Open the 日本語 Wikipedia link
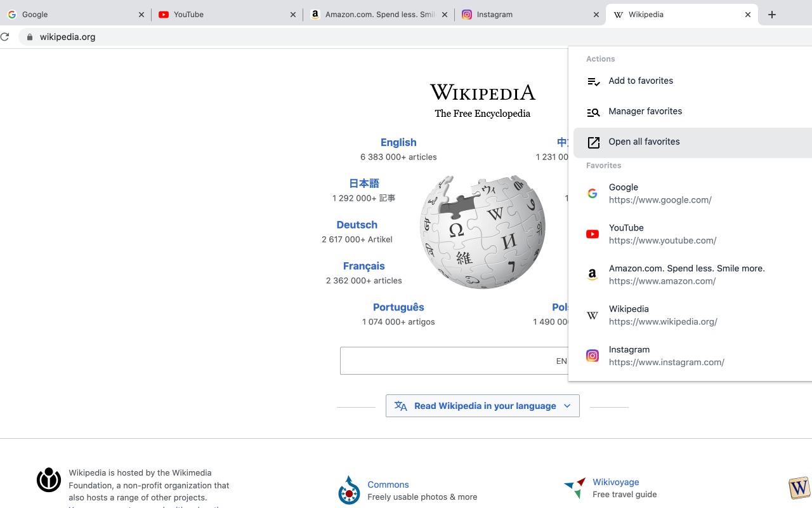This screenshot has height=508, width=812. (x=364, y=184)
